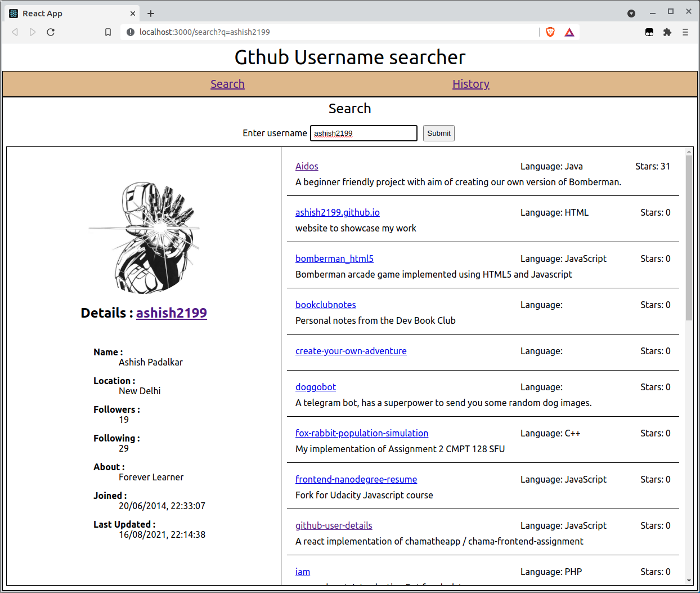This screenshot has height=593, width=700.
Task: Open the github-user-details repository link
Action: (x=334, y=525)
